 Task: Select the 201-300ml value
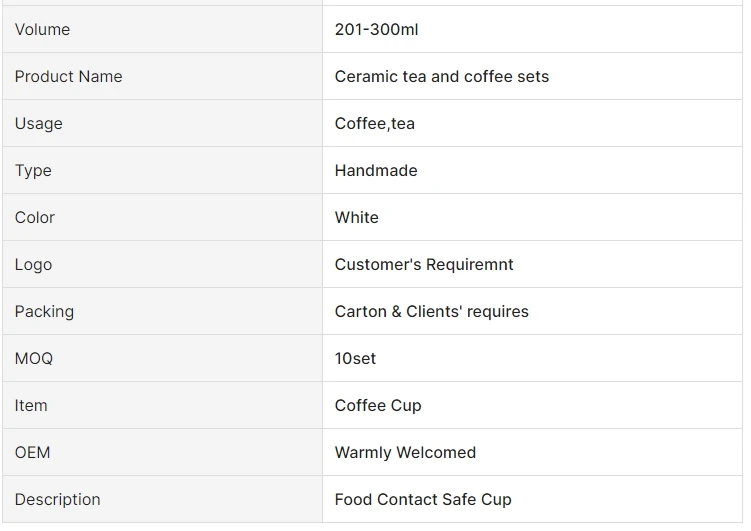pyautogui.click(x=376, y=30)
